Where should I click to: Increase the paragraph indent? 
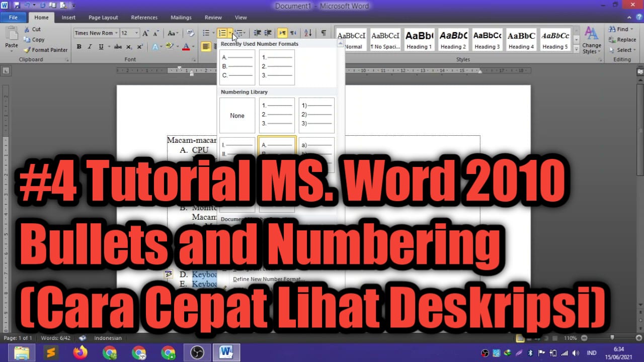point(268,33)
